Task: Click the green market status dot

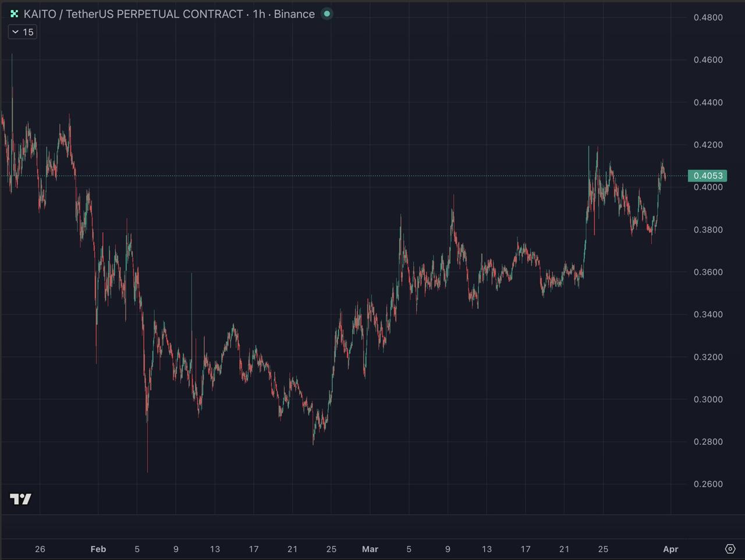Action: pyautogui.click(x=327, y=14)
